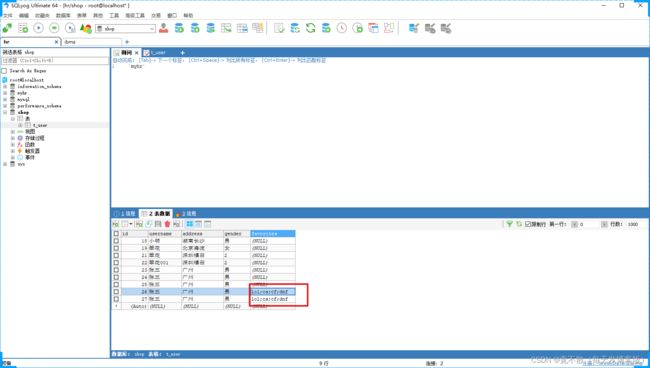Screen dimensions: 650x368
Task: Click the red delete row icon in results toolbar
Action: 167,224
